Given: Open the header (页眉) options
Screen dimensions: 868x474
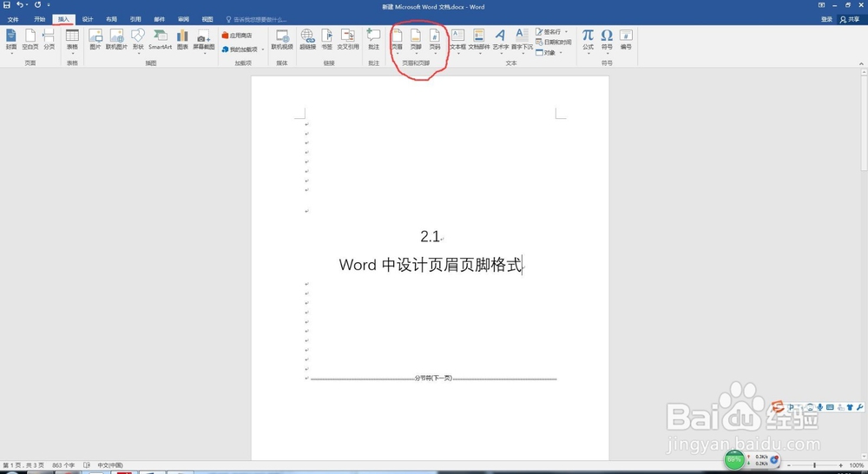Looking at the screenshot, I should [x=397, y=41].
